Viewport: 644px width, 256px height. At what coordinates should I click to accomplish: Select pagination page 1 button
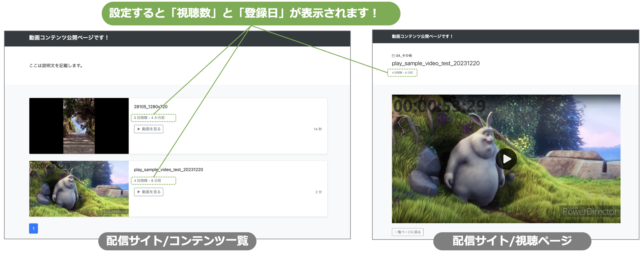pos(33,229)
